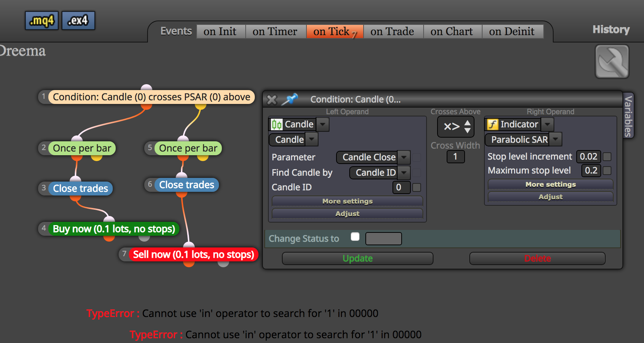
Task: Click More settings under Left Operand
Action: coord(347,201)
